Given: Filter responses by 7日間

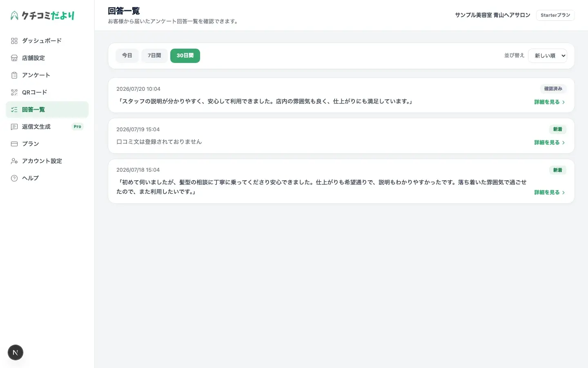Looking at the screenshot, I should (154, 56).
